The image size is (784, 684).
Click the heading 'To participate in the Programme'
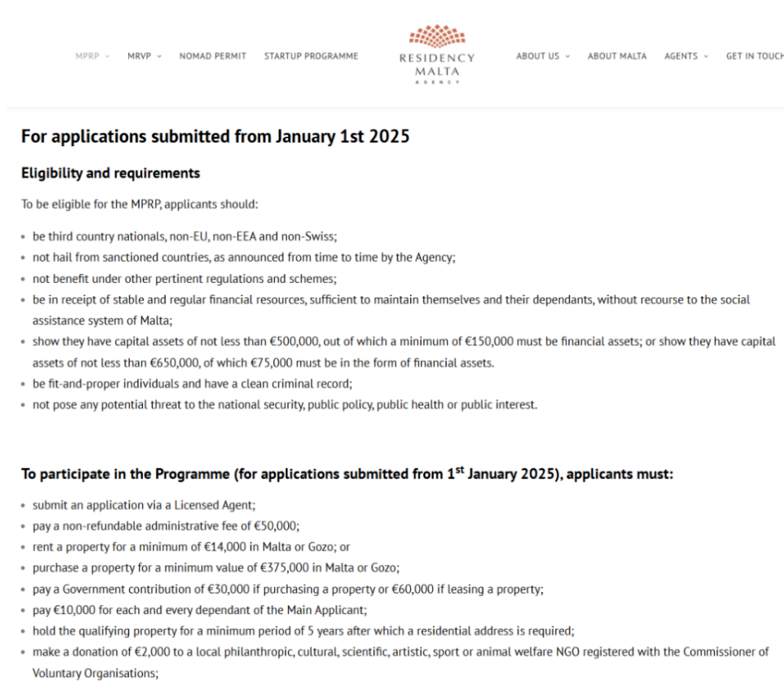click(347, 474)
